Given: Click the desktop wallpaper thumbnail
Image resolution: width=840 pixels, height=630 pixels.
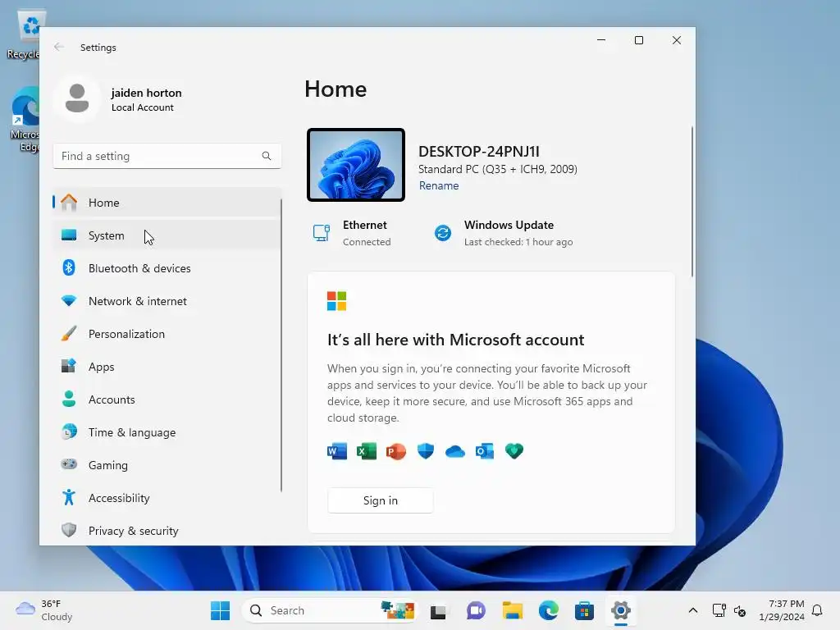Looking at the screenshot, I should pos(356,165).
